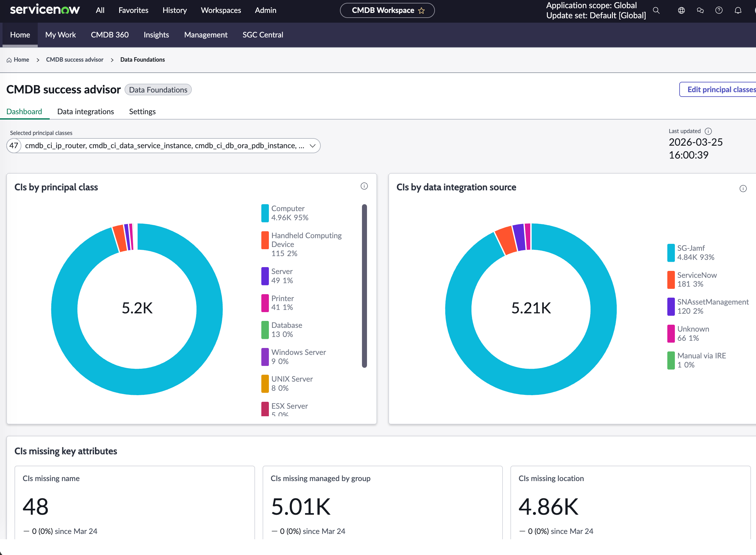
Task: Click the 47 count badge in the class selector
Action: (x=14, y=146)
